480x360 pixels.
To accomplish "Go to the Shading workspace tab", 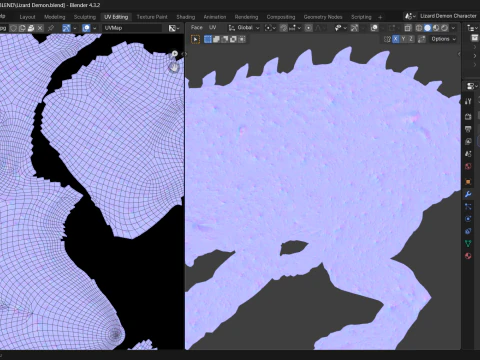I will tap(186, 17).
